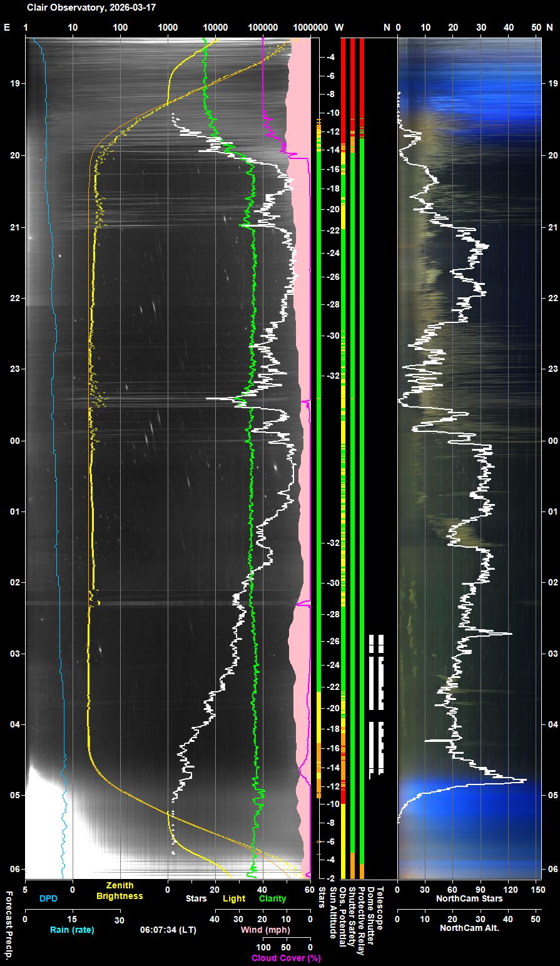
Task: Click the "100000" top axis value
Action: point(263,28)
